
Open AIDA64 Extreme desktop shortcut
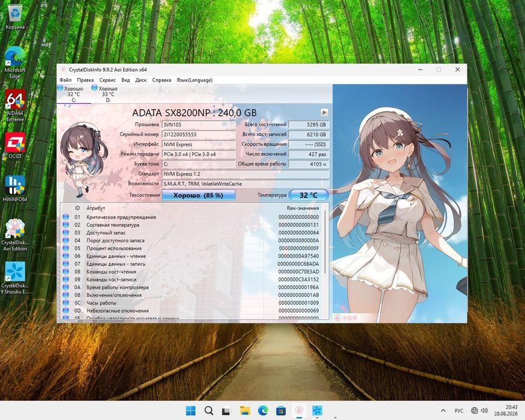point(15,106)
